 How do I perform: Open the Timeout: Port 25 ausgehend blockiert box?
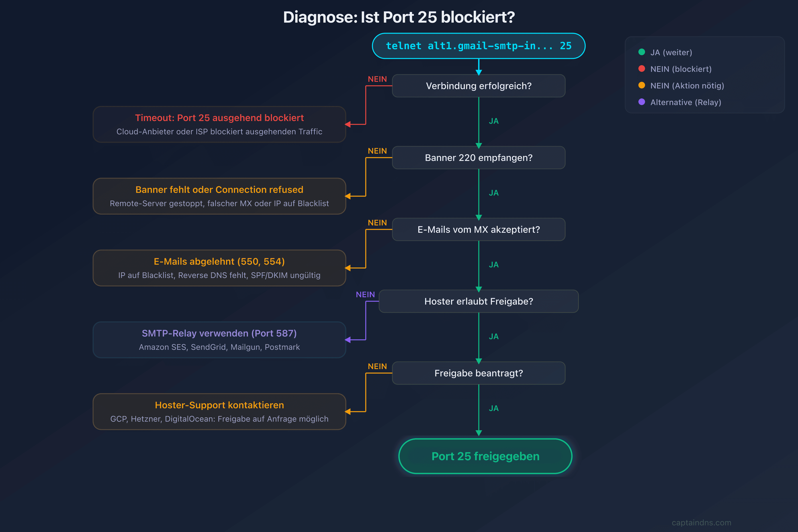click(x=219, y=125)
